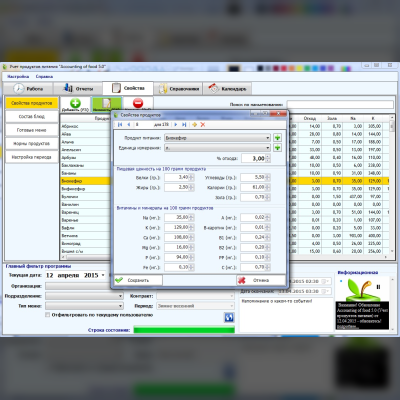The width and height of the screenshot is (400, 400).
Task: Expand the Продукт питания dropdown
Action: 268,138
